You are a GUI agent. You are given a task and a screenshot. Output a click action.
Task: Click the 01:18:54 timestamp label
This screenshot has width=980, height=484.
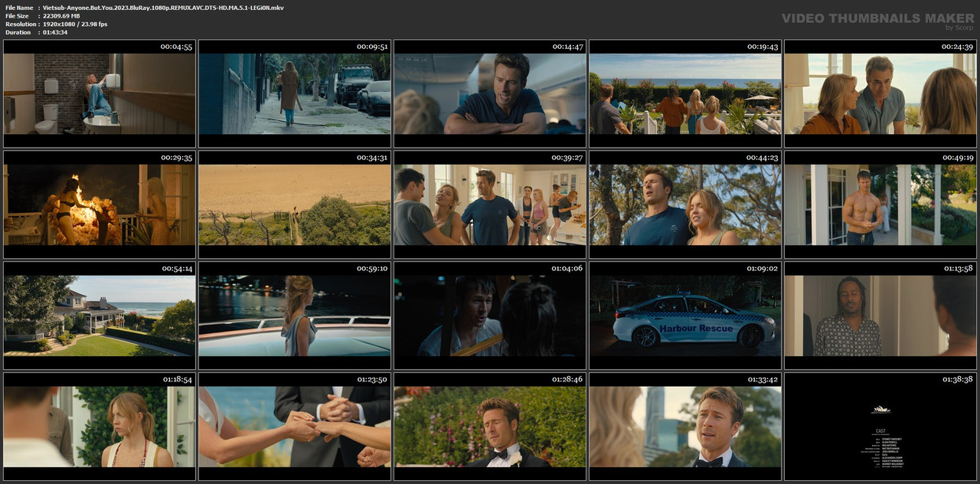click(177, 380)
